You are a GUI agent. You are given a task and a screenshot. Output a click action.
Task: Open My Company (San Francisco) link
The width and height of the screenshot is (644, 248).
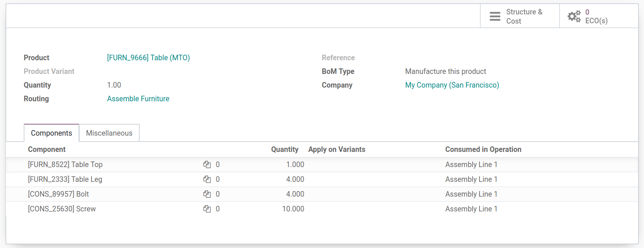tap(452, 85)
